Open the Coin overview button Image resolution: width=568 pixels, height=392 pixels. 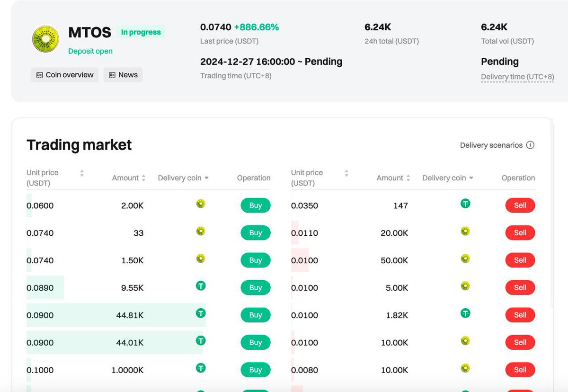point(65,75)
